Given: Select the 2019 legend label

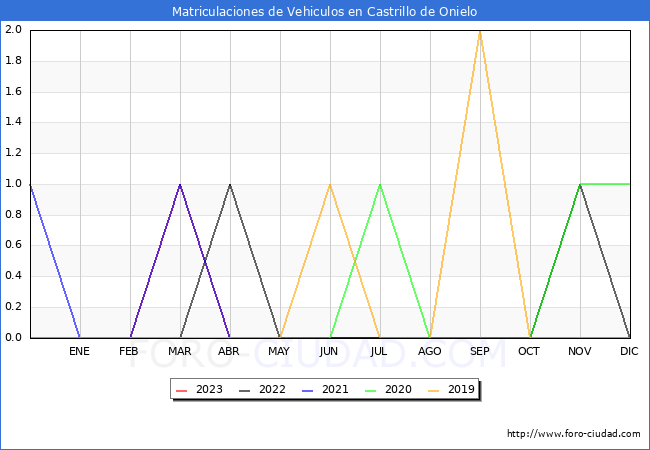Looking at the screenshot, I should (x=461, y=390).
